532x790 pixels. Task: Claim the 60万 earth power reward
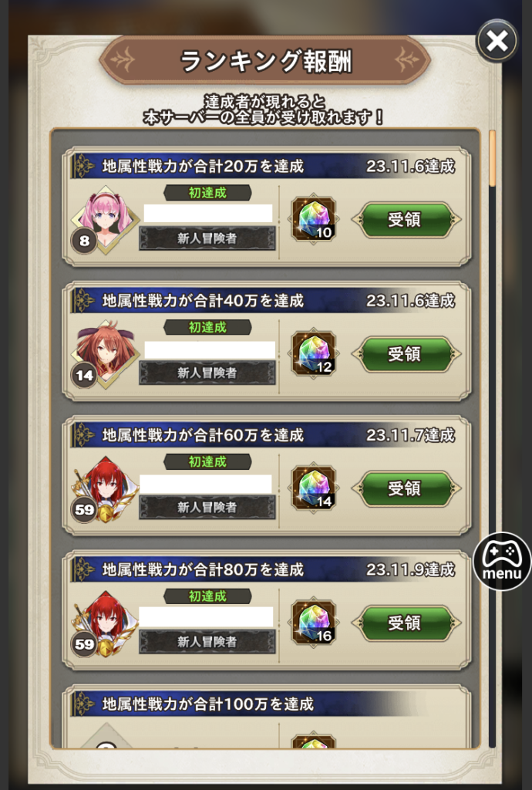(406, 488)
